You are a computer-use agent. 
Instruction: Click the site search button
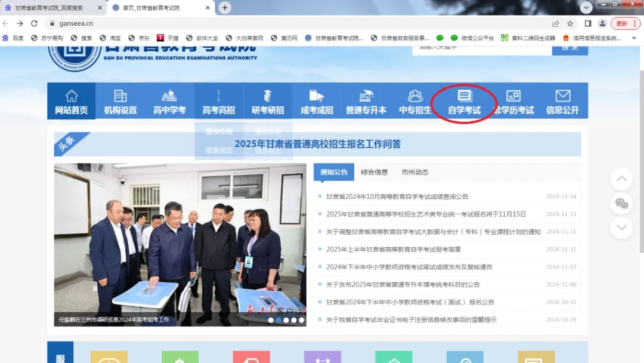tap(569, 48)
